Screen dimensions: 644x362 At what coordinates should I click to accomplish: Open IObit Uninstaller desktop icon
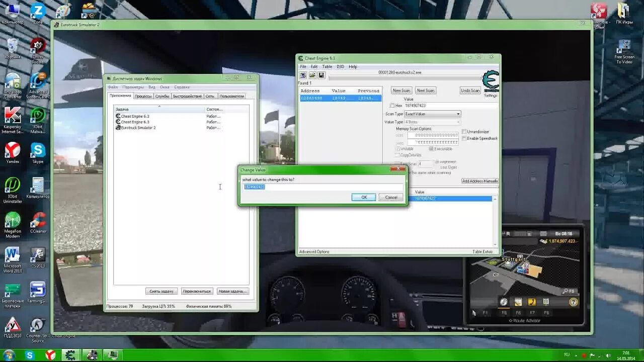(x=13, y=190)
